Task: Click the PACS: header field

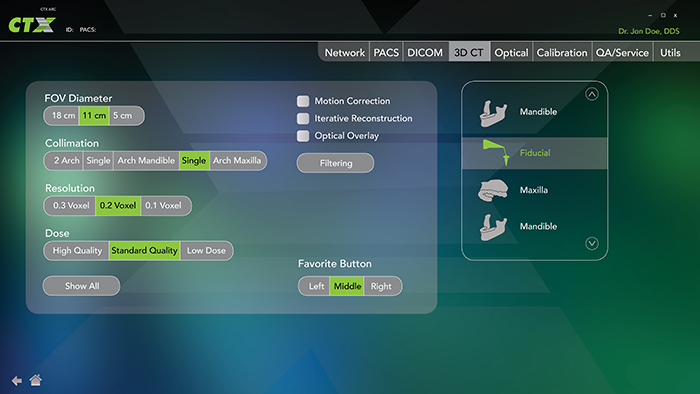Action: (88, 30)
